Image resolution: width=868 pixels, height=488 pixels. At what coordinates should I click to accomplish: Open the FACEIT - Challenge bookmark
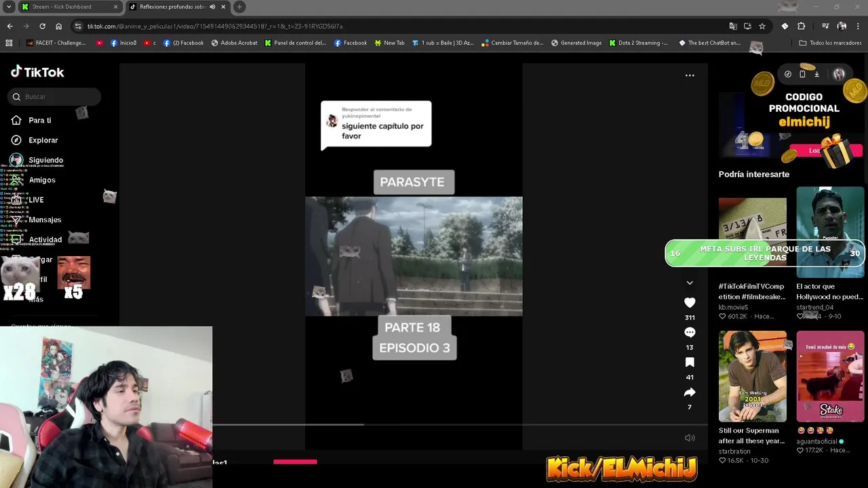pos(56,43)
